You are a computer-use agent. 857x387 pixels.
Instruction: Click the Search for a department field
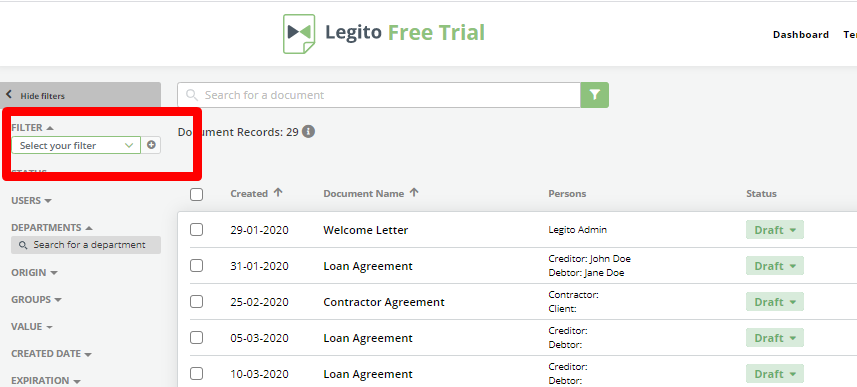coord(86,245)
